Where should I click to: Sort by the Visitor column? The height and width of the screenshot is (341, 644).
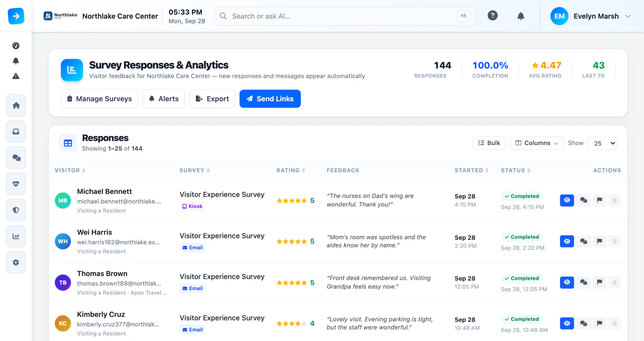[70, 170]
